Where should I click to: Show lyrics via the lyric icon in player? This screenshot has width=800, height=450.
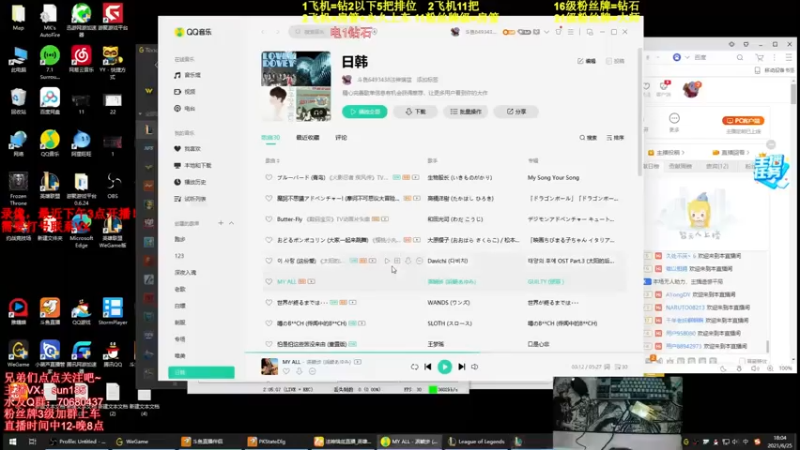(x=607, y=367)
